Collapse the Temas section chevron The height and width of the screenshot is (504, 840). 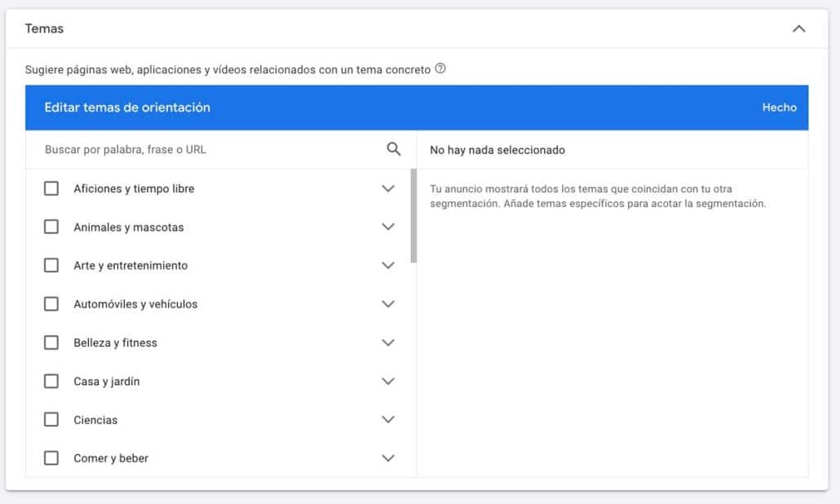[x=798, y=29]
